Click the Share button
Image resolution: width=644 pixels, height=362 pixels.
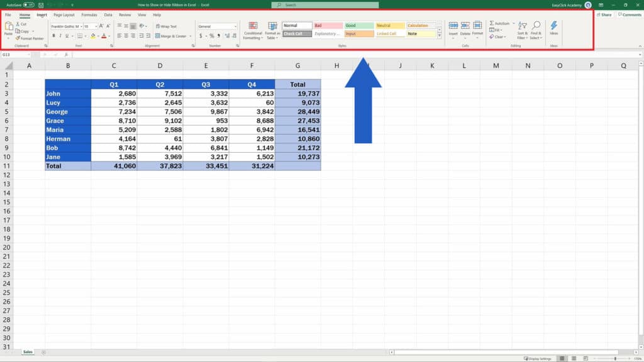tap(604, 15)
